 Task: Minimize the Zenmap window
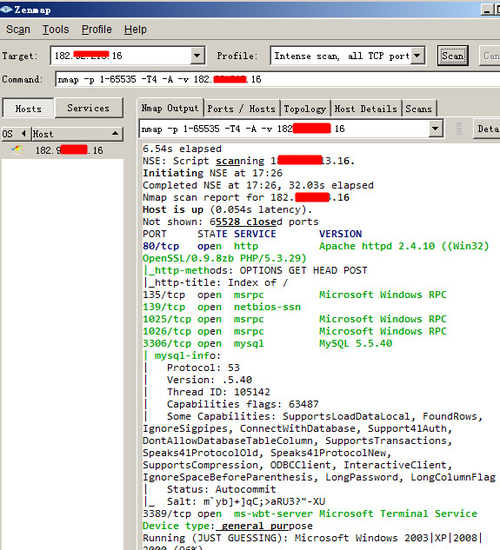[x=487, y=10]
